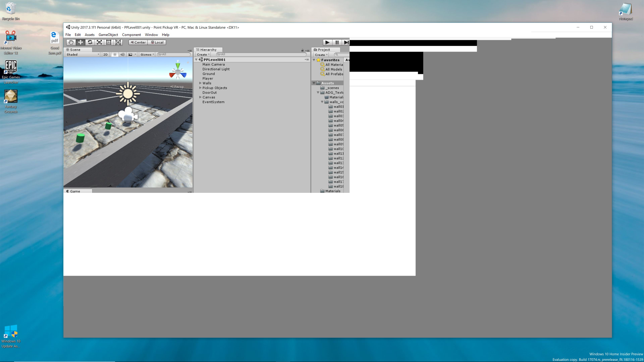This screenshot has height=362, width=644.
Task: Select the Scale tool
Action: 99,42
